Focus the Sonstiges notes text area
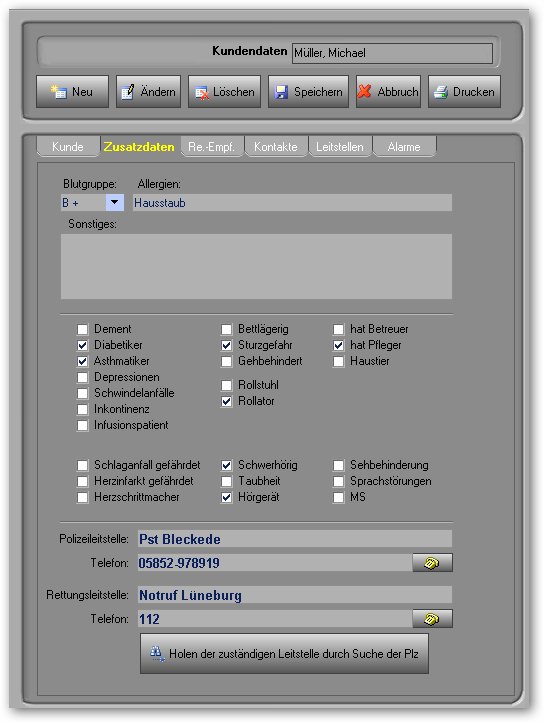 tap(256, 267)
